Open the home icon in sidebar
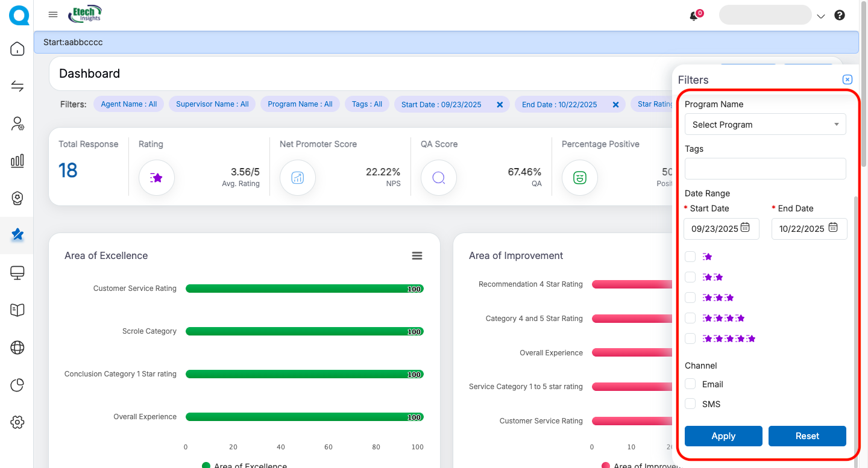The image size is (868, 468). 17,49
